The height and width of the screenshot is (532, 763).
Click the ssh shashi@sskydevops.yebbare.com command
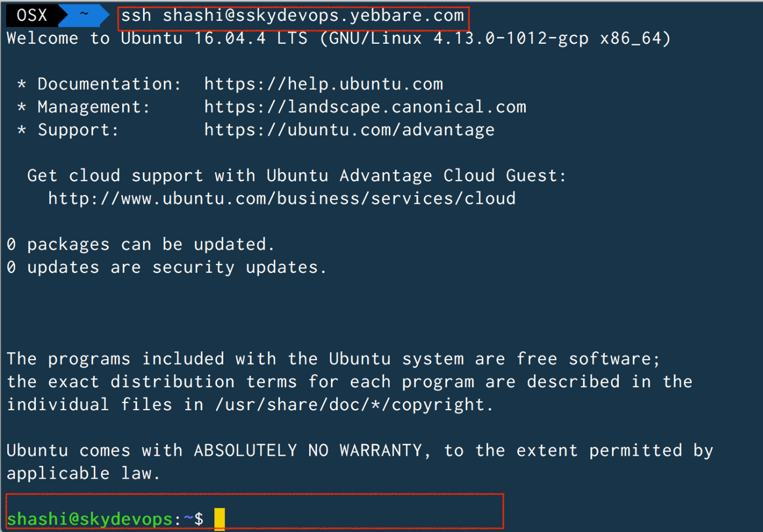point(293,16)
